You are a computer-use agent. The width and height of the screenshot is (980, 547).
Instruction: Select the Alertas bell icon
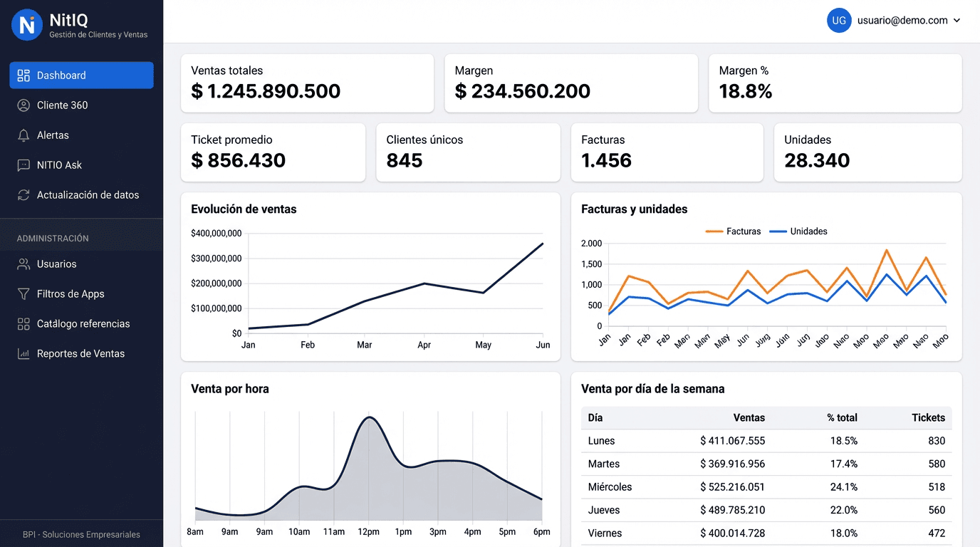tap(22, 135)
